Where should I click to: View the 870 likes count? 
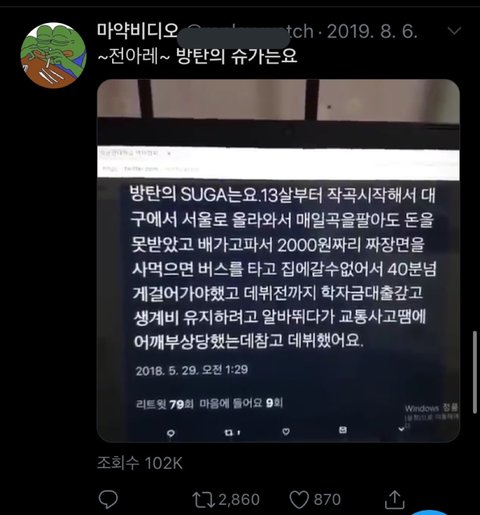click(x=327, y=500)
